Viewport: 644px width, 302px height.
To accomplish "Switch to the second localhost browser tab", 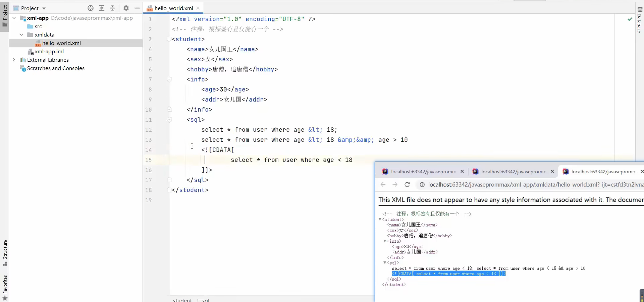I will coord(510,172).
